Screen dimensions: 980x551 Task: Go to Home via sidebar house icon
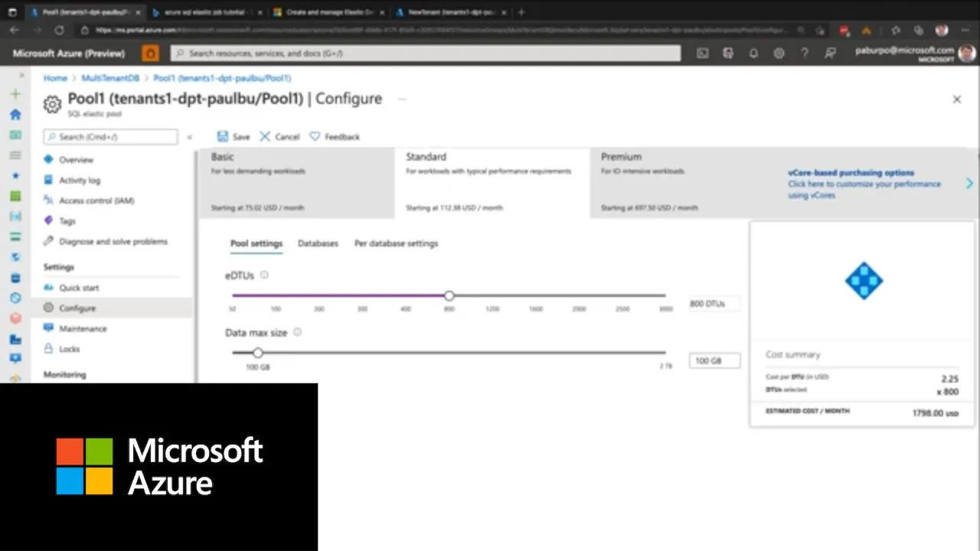pyautogui.click(x=15, y=115)
